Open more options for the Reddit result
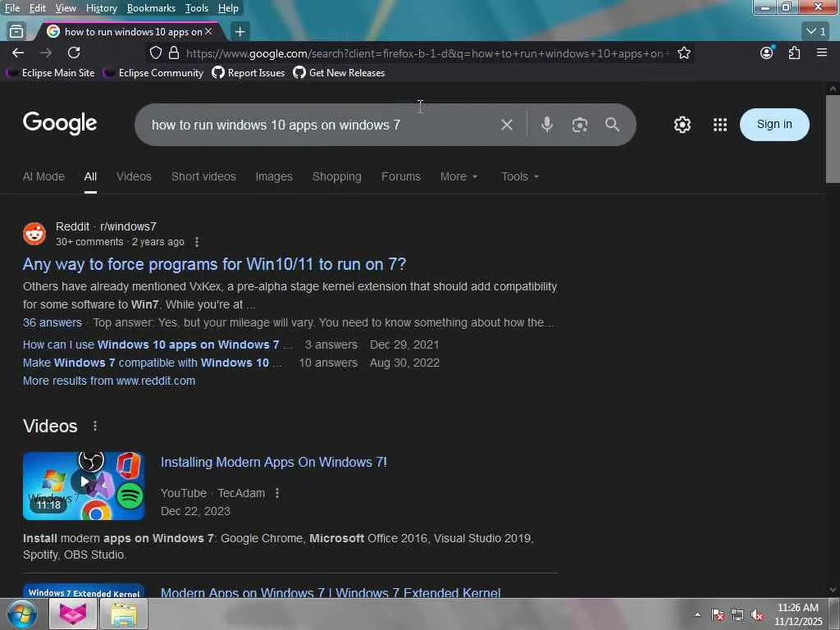 tap(197, 242)
